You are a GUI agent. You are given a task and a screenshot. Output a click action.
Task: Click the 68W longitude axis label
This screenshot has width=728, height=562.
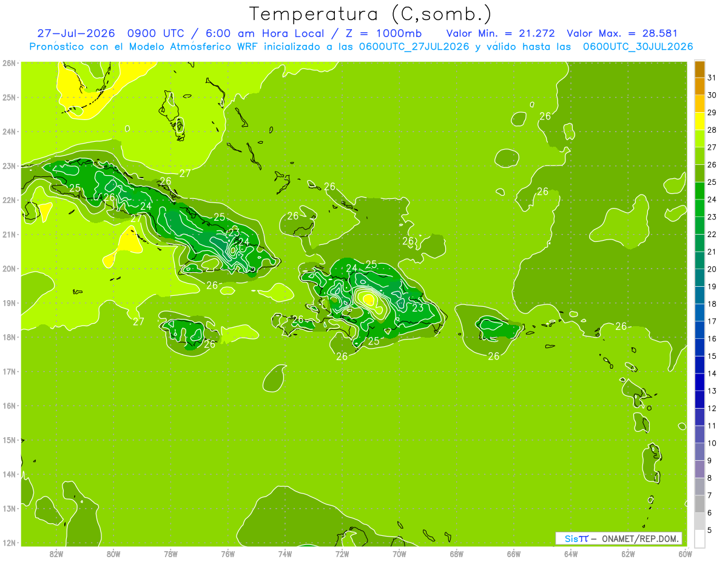457,554
